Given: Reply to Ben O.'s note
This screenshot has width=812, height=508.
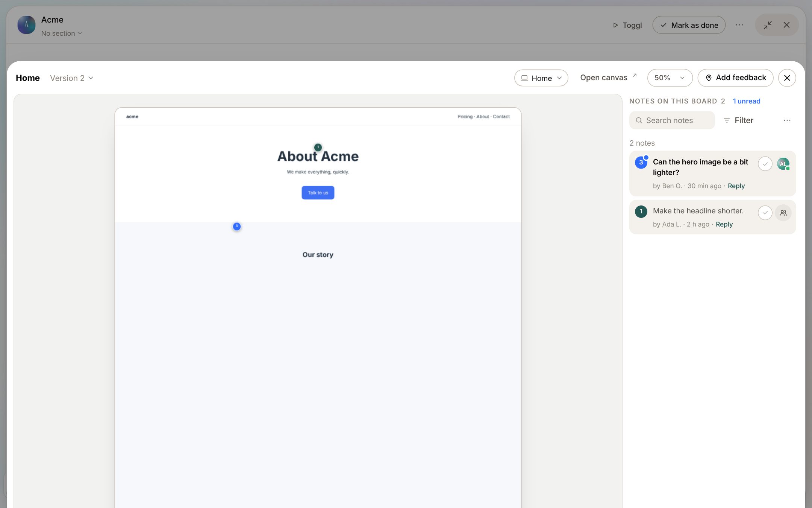Looking at the screenshot, I should coord(736,186).
